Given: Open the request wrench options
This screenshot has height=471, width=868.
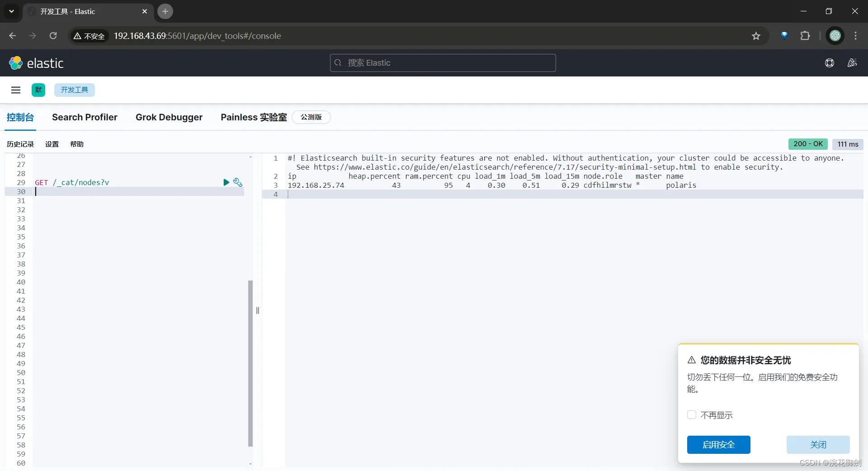Looking at the screenshot, I should (238, 182).
